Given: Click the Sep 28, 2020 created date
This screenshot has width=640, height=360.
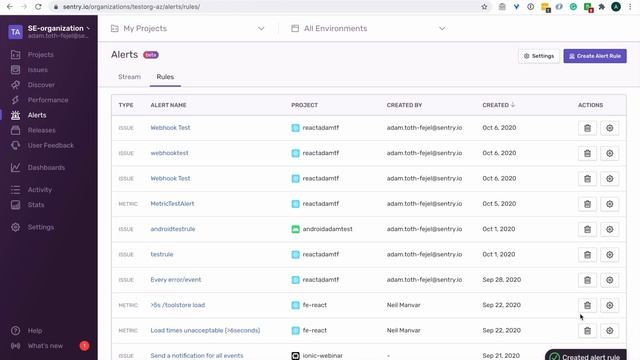Looking at the screenshot, I should pos(501,280).
